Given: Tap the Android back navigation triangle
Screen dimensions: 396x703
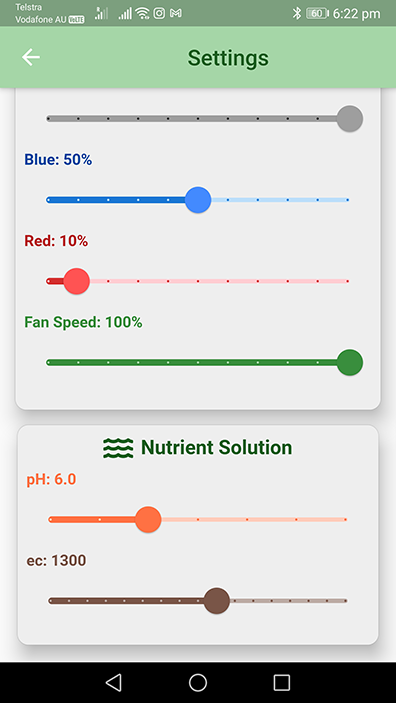Looking at the screenshot, I should pos(113,682).
